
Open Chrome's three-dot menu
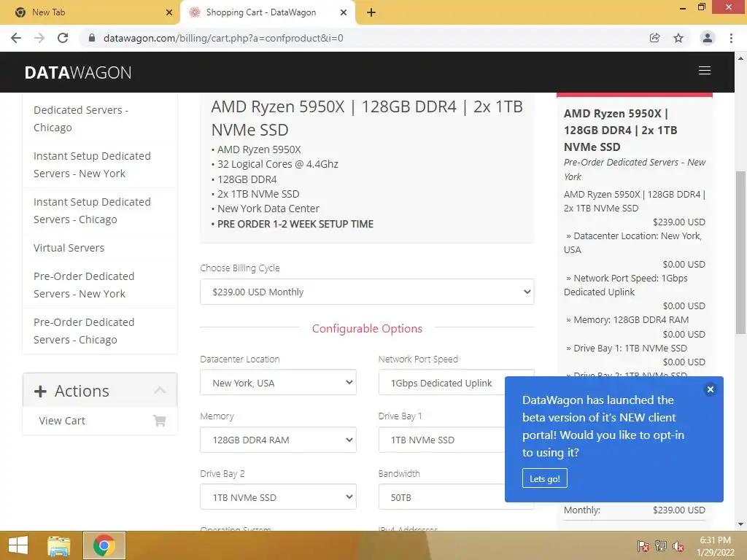coord(731,38)
